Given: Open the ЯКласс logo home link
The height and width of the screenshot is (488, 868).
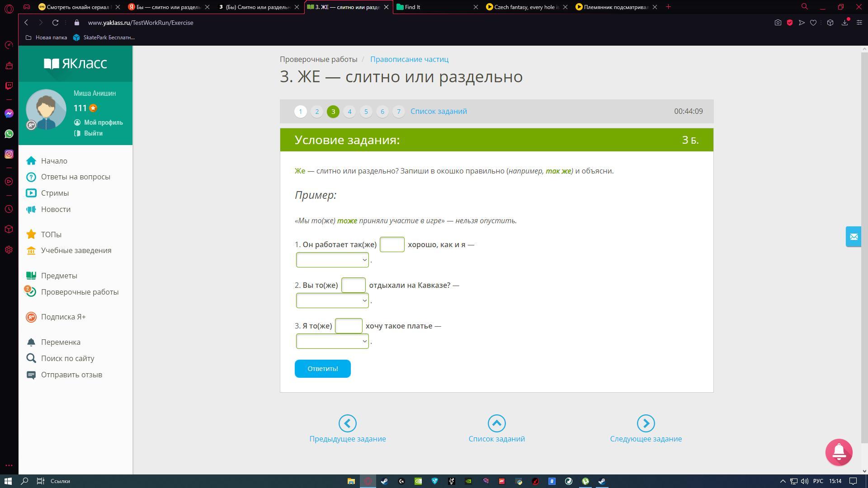Looking at the screenshot, I should pos(75,64).
